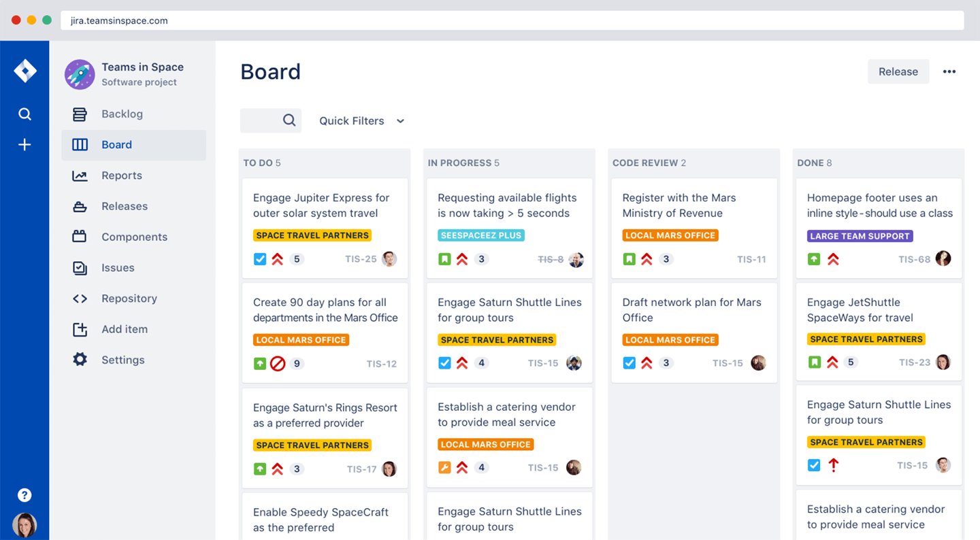Click the board search input field
980x540 pixels.
(x=271, y=120)
